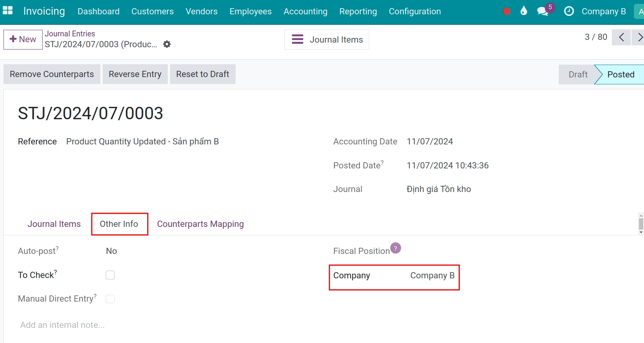Open the apps grid home menu icon
The image size is (644, 343).
click(x=8, y=11)
